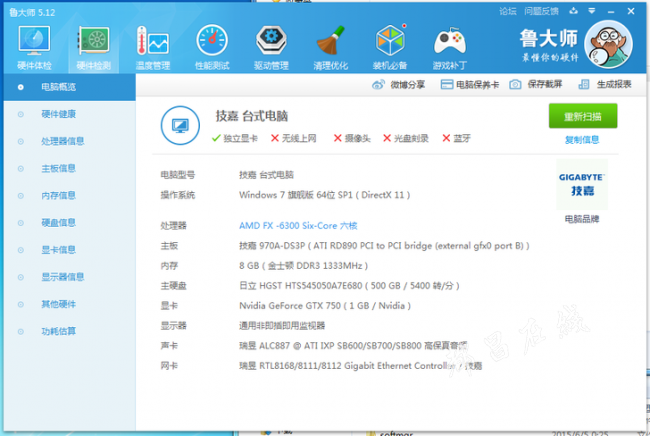Click 8 GB DDR3 1333MHz memory value
Screen dimensions: 650x436
(303, 266)
